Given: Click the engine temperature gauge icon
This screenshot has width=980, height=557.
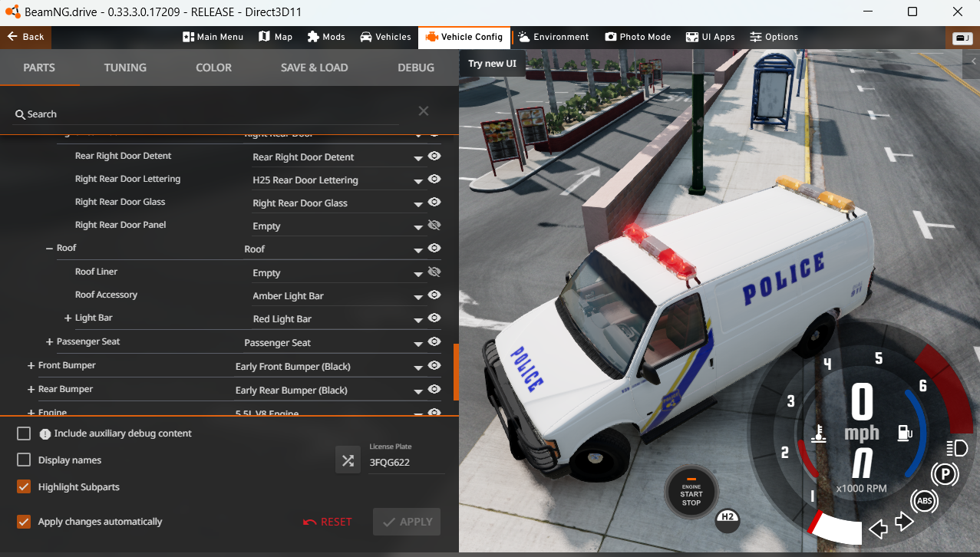Looking at the screenshot, I should point(820,433).
